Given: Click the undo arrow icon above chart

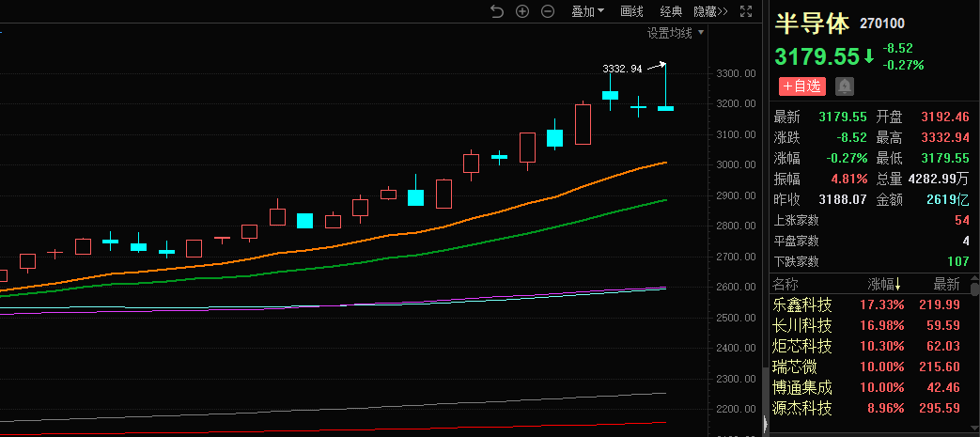Looking at the screenshot, I should [x=497, y=11].
